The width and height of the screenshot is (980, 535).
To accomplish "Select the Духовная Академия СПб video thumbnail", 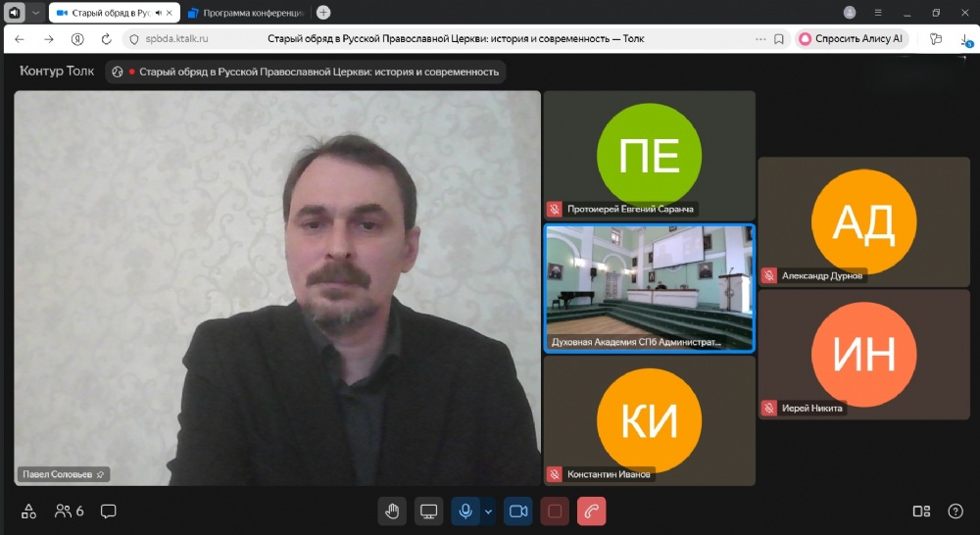I will (x=650, y=288).
